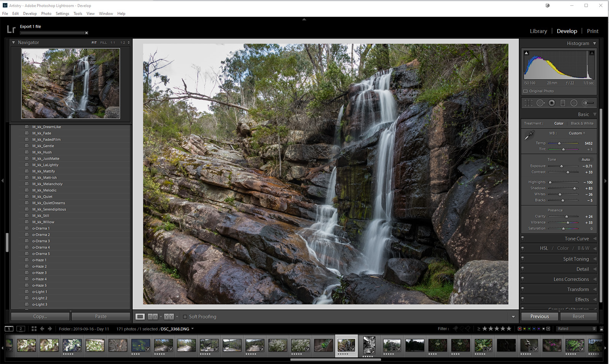
Task: Pick the Radial Filter tool
Action: point(574,103)
